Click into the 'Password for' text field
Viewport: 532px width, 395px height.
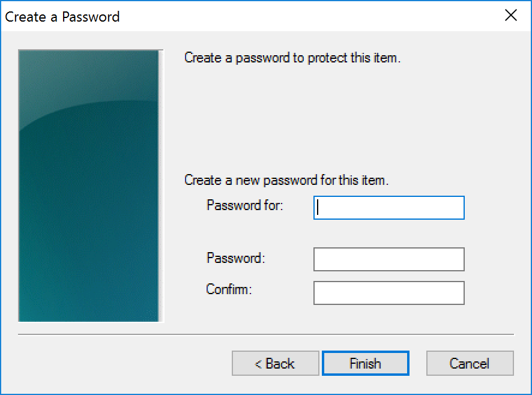tap(388, 208)
